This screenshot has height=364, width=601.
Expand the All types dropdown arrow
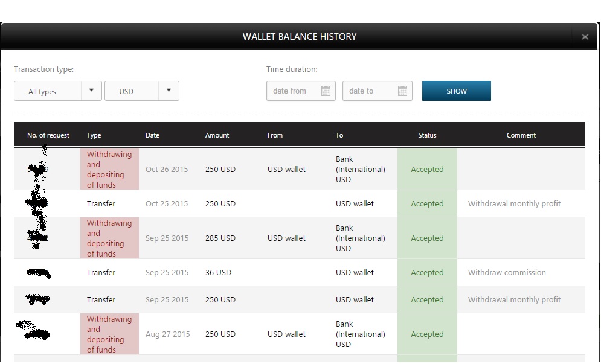[x=91, y=91]
